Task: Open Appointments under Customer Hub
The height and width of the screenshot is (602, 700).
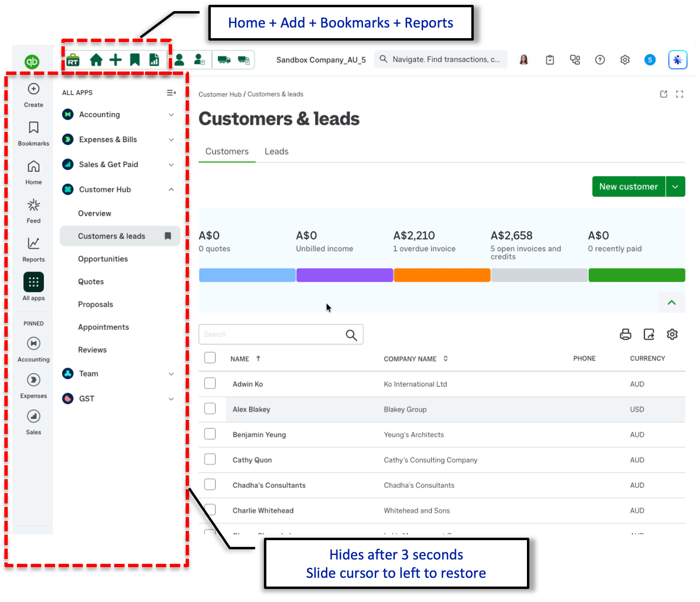Action: [x=103, y=327]
